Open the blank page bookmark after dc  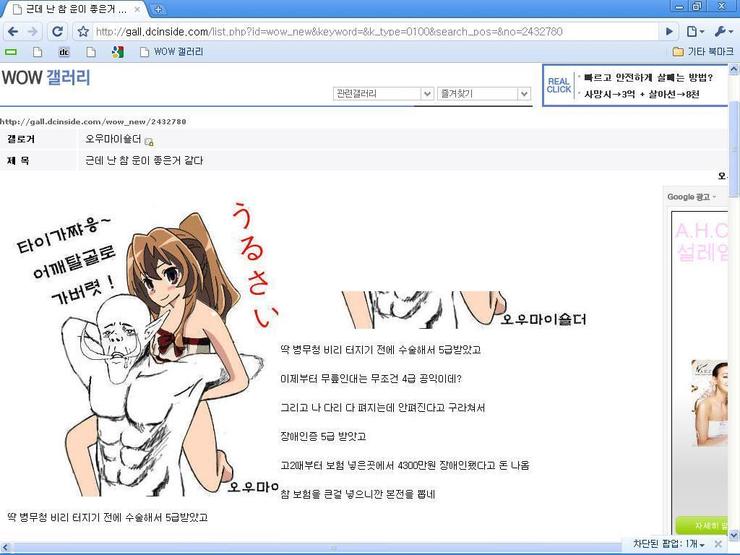[91, 52]
